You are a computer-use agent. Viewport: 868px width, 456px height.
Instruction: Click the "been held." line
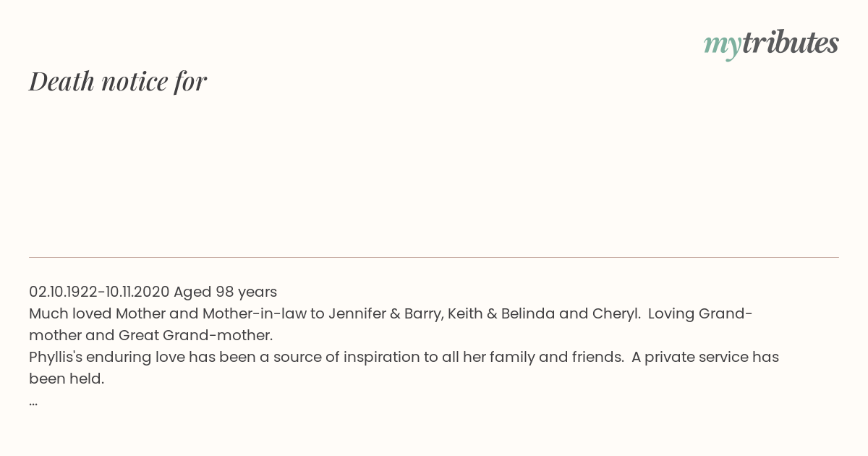67,379
